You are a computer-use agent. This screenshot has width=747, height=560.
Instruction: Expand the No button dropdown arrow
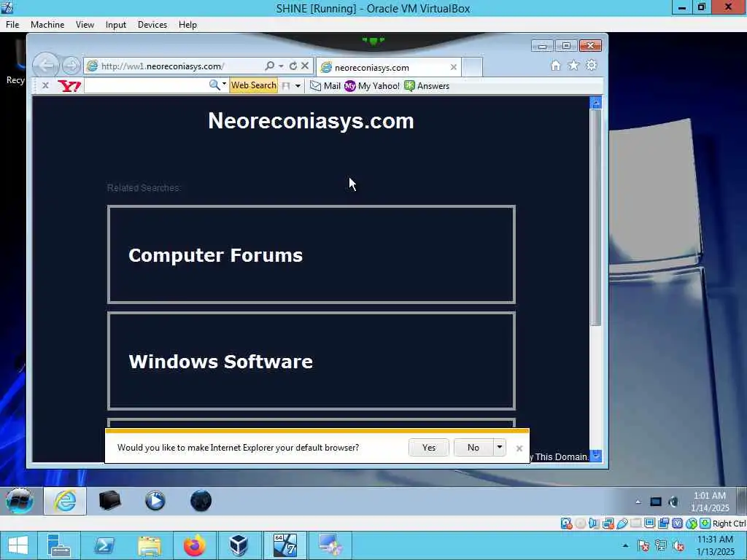pyautogui.click(x=499, y=448)
